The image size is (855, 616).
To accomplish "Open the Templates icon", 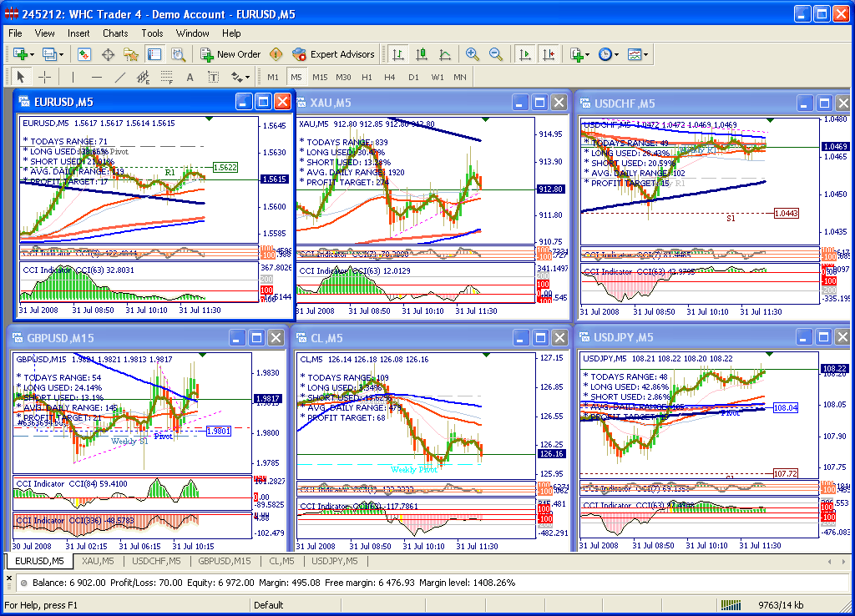I will coord(635,54).
